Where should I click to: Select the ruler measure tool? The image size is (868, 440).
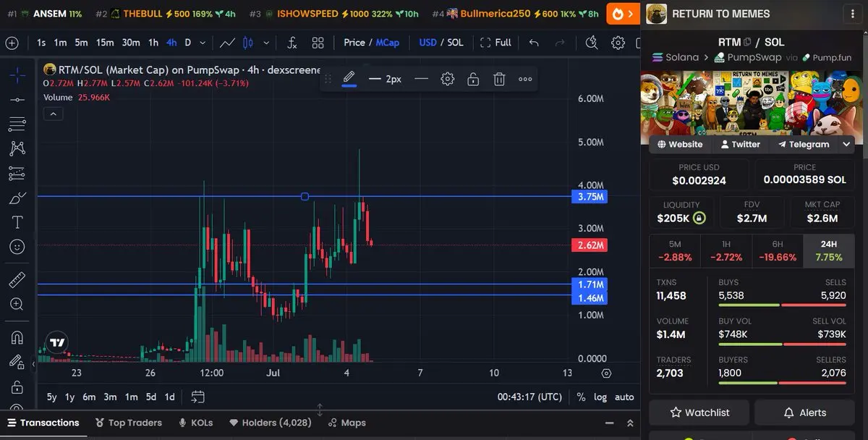(x=17, y=280)
